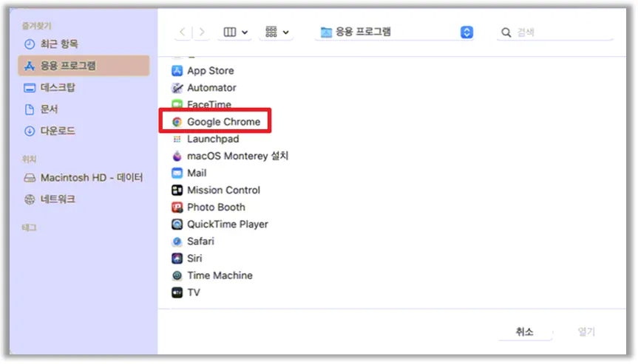Click the macOS Monterey installer icon
The height and width of the screenshot is (364, 638).
click(177, 156)
